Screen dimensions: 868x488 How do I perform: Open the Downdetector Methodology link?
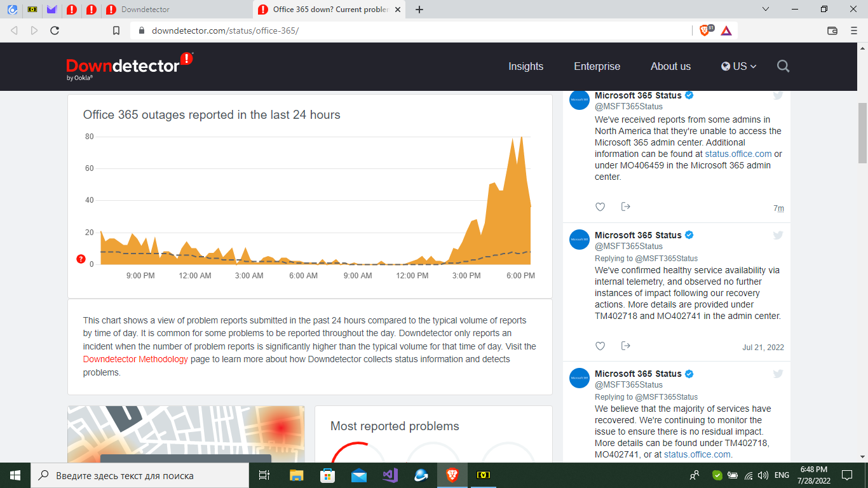(135, 359)
